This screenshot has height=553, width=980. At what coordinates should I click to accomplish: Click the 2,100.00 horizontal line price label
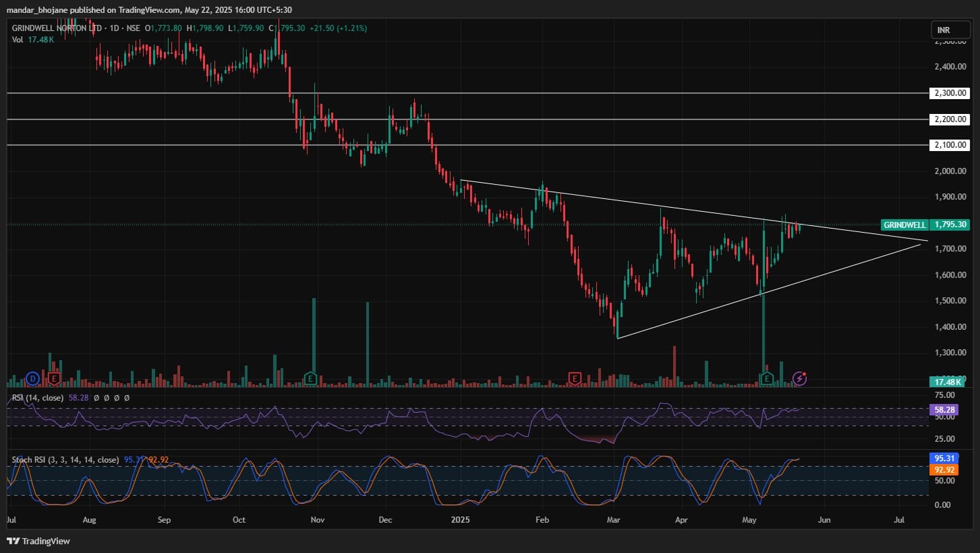949,145
